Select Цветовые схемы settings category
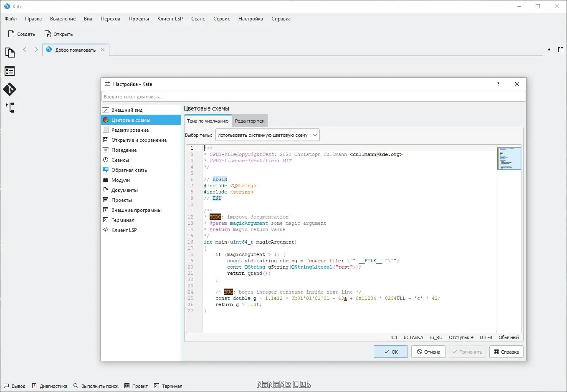 click(141, 120)
